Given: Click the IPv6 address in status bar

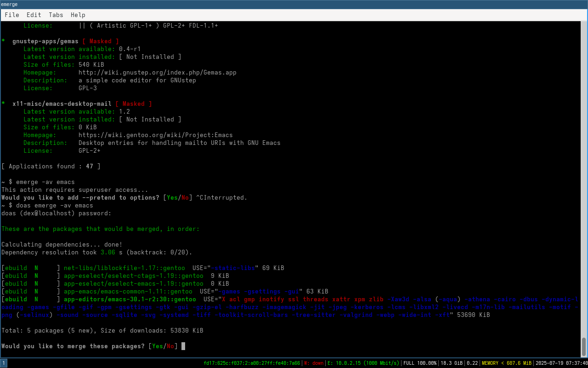Looking at the screenshot, I should point(252,363).
